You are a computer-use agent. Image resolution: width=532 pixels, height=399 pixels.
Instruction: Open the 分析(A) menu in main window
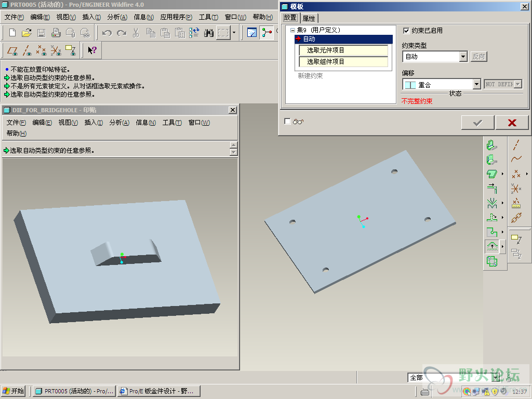coord(117,17)
